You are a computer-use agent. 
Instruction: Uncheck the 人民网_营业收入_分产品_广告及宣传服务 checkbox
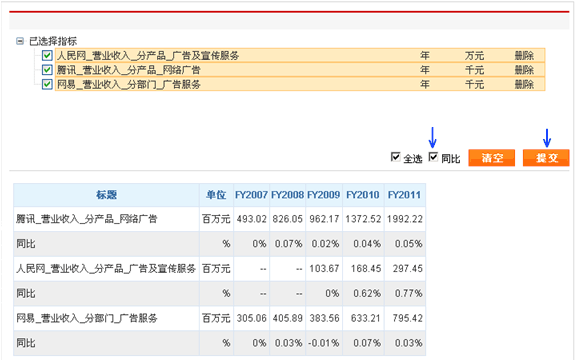[x=47, y=55]
